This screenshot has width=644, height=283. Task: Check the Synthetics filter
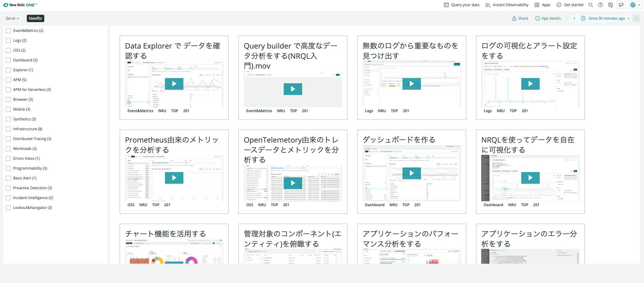point(8,119)
